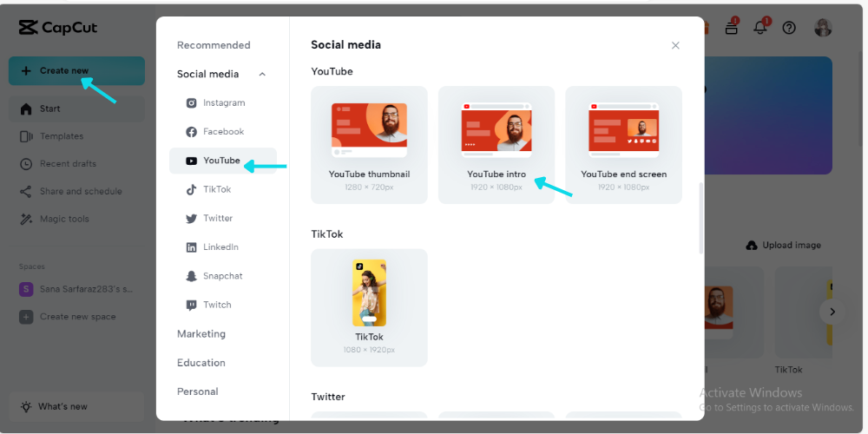Click the Share and schedule icon
The height and width of the screenshot is (434, 868).
(26, 192)
